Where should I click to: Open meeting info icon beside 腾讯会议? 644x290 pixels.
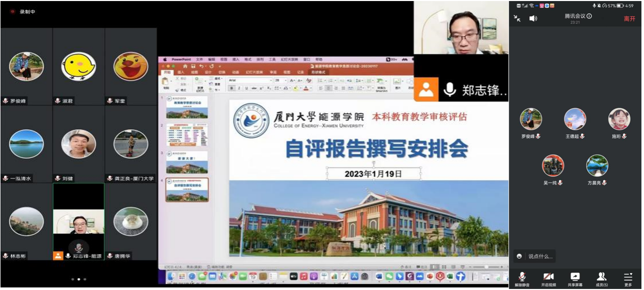pyautogui.click(x=589, y=16)
